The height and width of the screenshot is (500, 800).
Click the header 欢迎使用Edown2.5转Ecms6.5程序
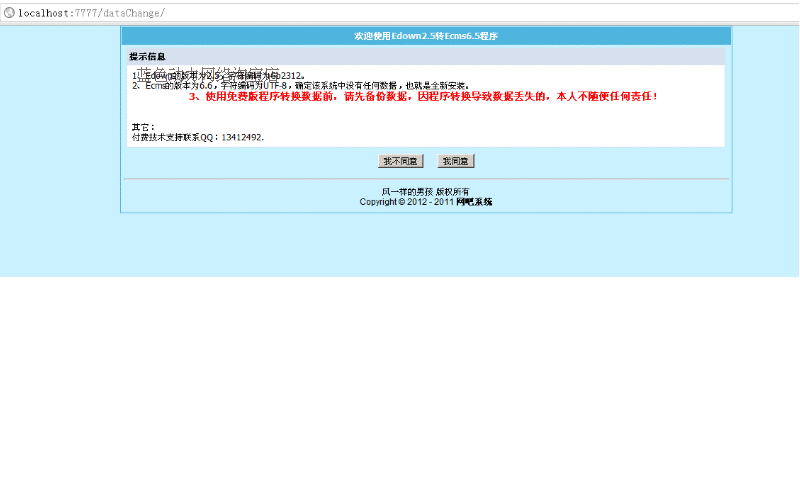coord(426,36)
